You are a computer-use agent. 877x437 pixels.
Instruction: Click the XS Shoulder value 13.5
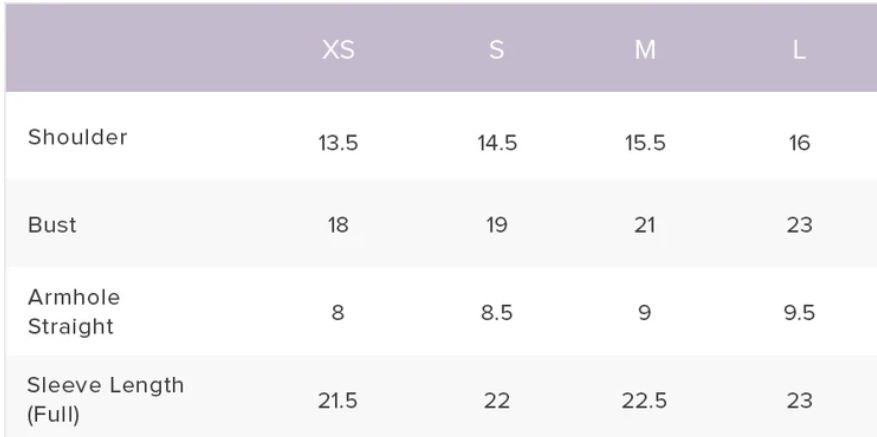(x=338, y=143)
